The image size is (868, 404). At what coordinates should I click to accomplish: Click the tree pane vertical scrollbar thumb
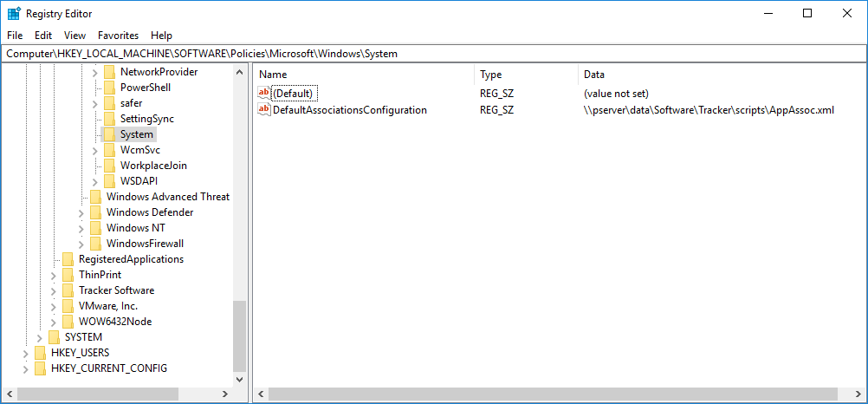coord(240,336)
